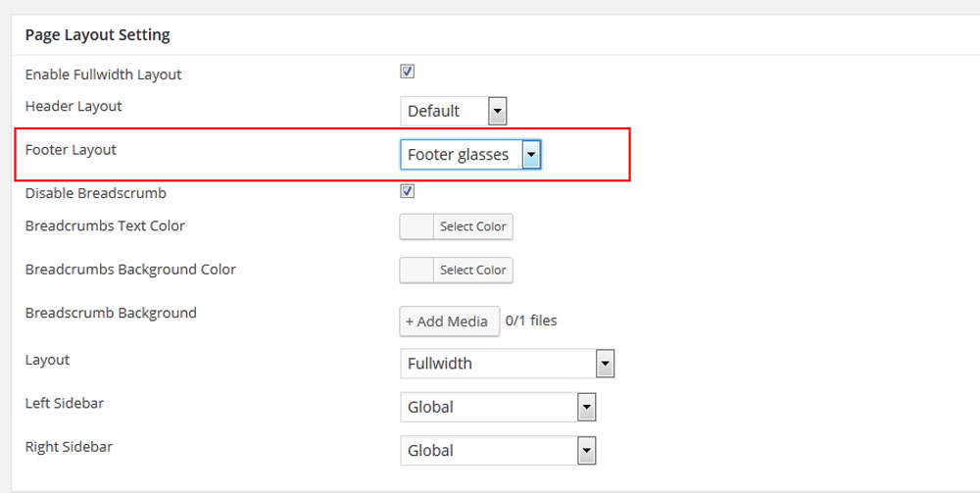The image size is (980, 493).
Task: Open the Header Layout dropdown
Action: [446, 111]
